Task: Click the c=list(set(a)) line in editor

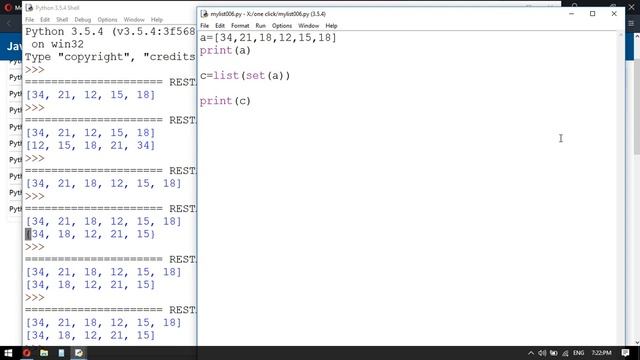Action: (x=245, y=76)
